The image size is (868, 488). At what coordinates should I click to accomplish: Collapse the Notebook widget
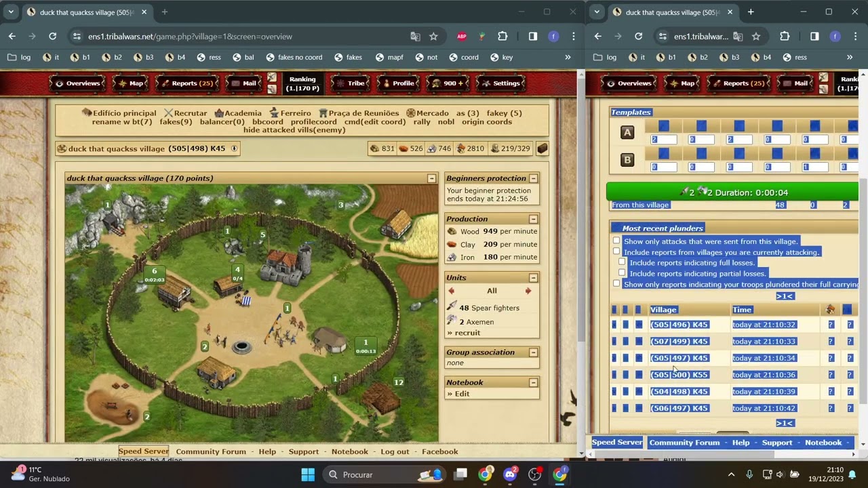(534, 382)
